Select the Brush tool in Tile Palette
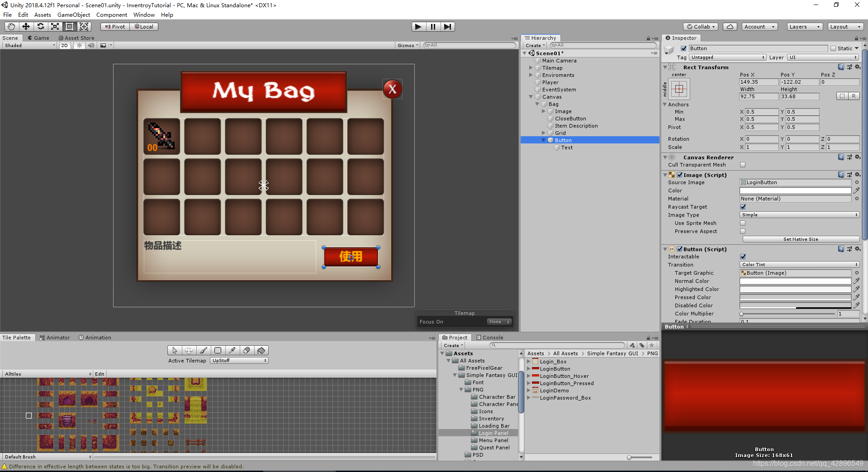 point(203,350)
